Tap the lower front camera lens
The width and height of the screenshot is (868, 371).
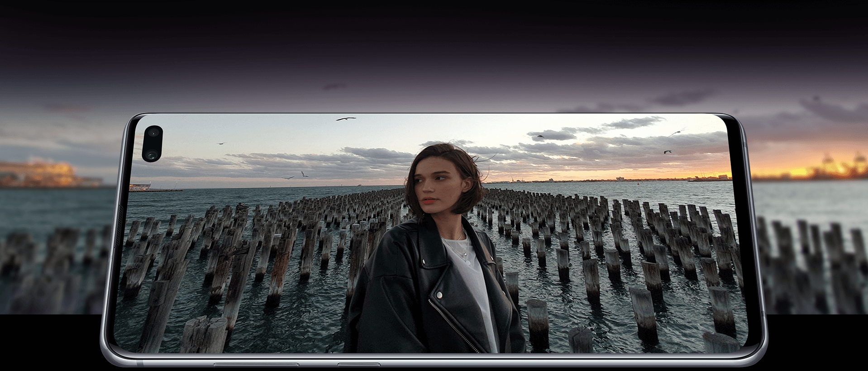(x=152, y=155)
